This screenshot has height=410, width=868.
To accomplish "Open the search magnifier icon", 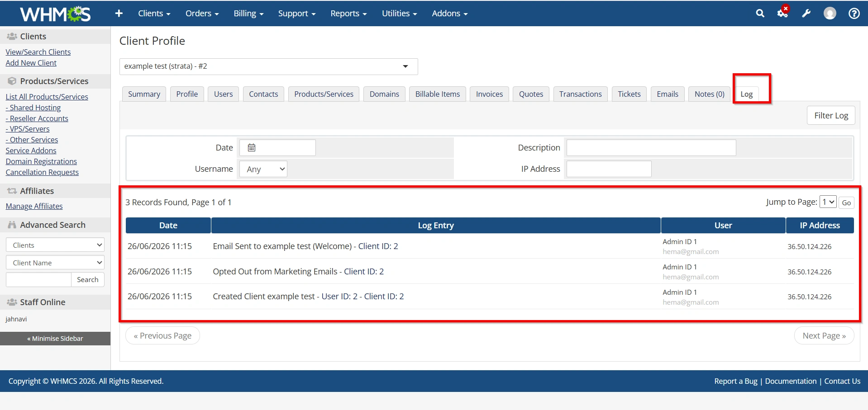I will point(760,14).
